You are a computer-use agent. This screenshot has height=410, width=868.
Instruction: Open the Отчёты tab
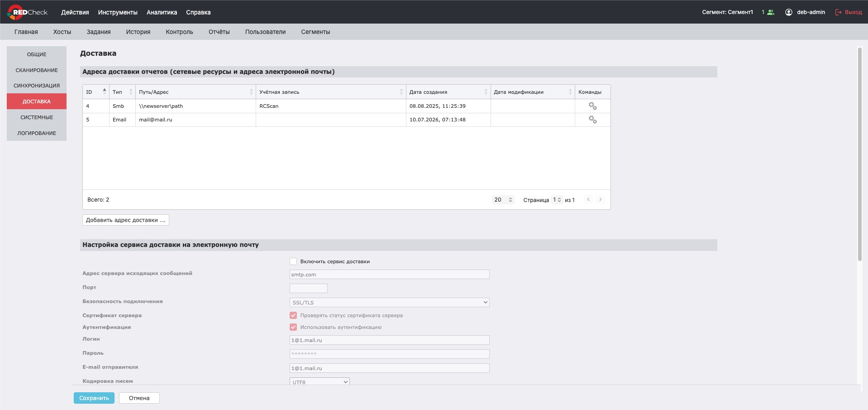coord(219,32)
